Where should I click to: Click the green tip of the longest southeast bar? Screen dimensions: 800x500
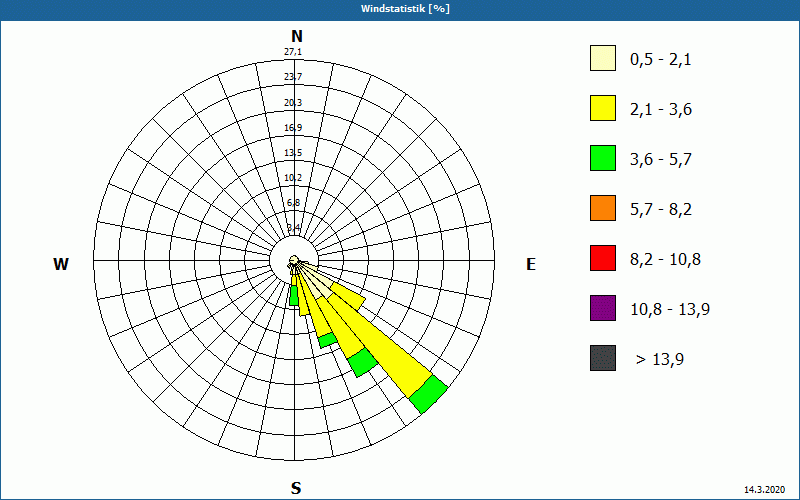[429, 394]
